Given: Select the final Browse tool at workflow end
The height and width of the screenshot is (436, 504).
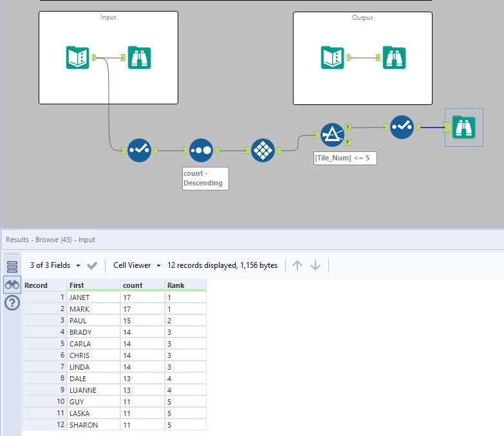Looking at the screenshot, I should (x=463, y=128).
